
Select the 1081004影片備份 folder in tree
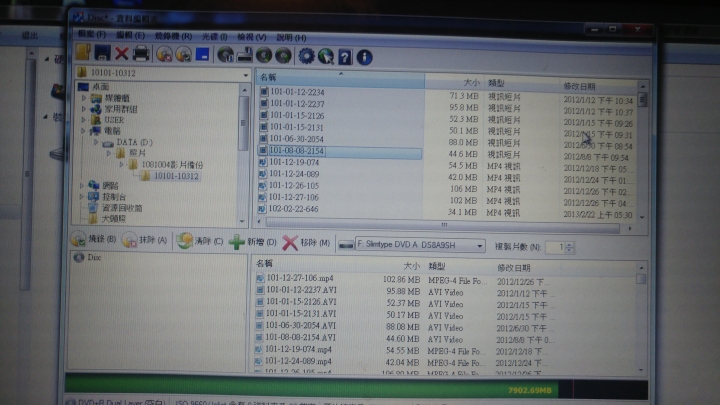[172, 164]
